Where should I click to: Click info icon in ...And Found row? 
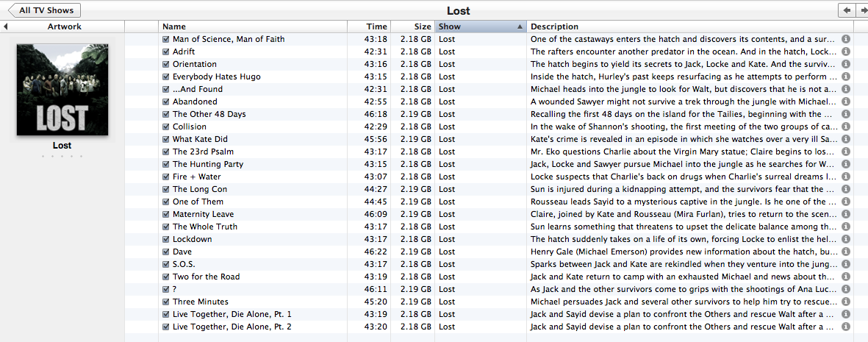tap(845, 89)
